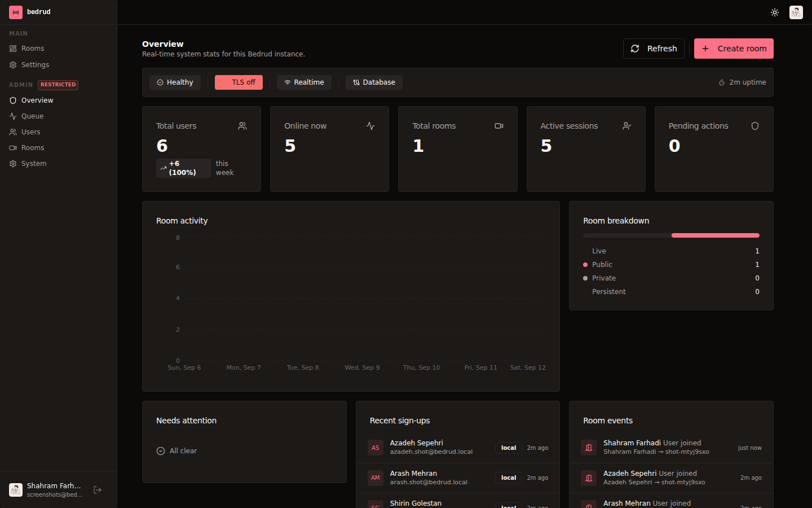Viewport: 812px width, 508px height.
Task: Open the top-right user avatar menu
Action: 796,12
